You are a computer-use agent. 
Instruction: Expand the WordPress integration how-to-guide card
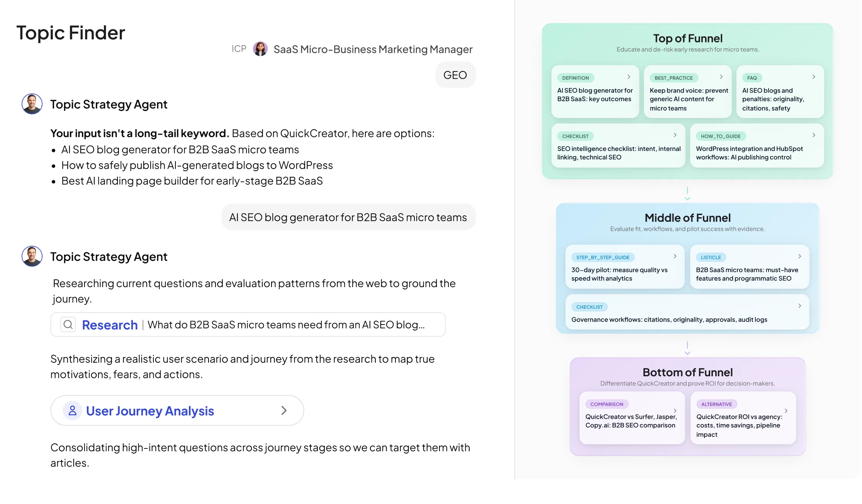tap(814, 135)
